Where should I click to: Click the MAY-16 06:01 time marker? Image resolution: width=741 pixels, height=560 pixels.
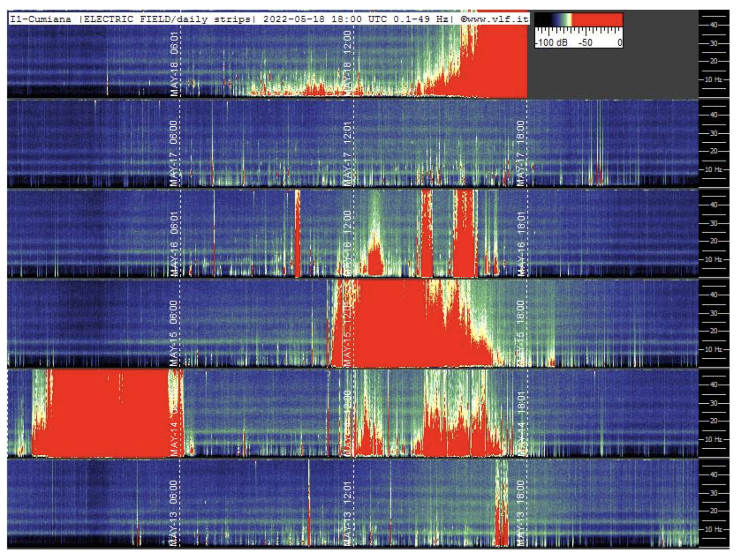coord(174,244)
